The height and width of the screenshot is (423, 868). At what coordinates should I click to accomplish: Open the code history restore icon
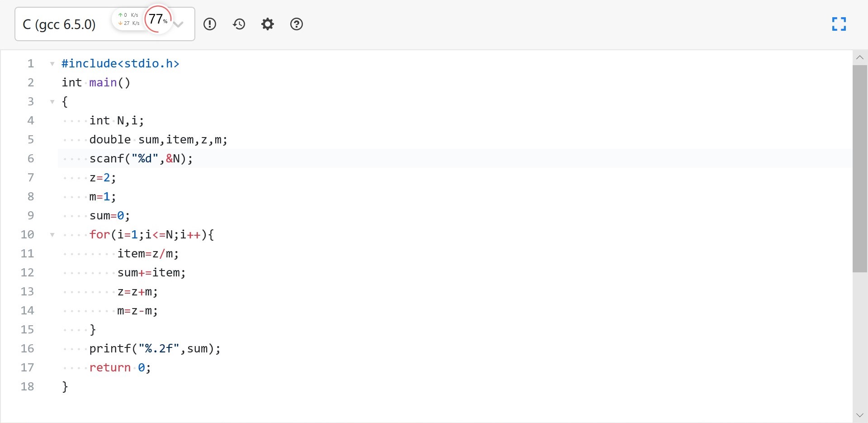[239, 24]
